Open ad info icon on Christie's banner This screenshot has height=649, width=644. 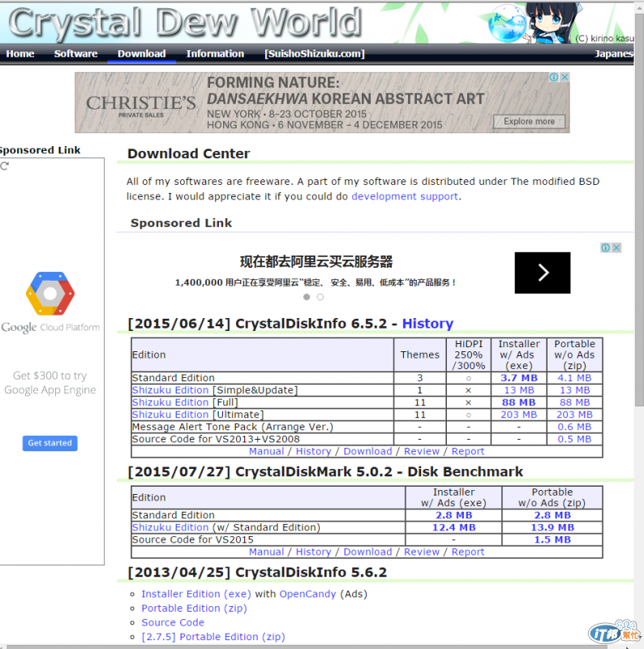click(x=554, y=77)
